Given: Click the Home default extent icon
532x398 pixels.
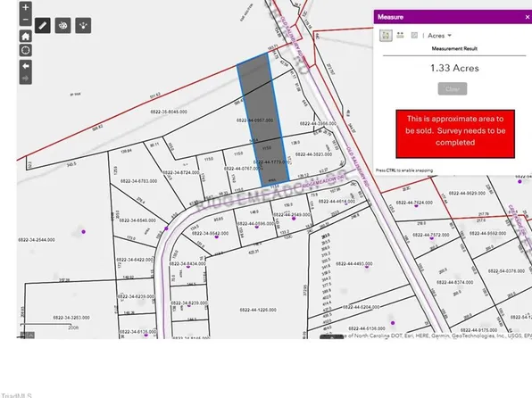Looking at the screenshot, I should click(26, 37).
